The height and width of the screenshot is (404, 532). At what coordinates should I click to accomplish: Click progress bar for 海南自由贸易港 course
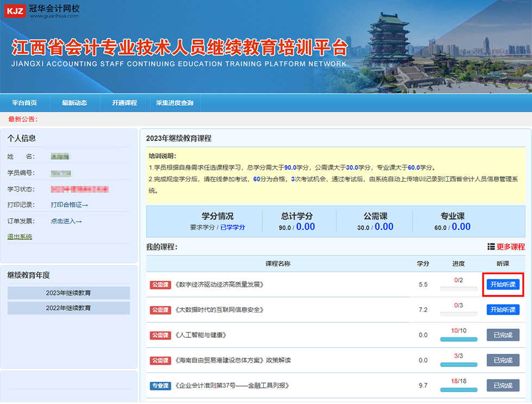pos(458,365)
